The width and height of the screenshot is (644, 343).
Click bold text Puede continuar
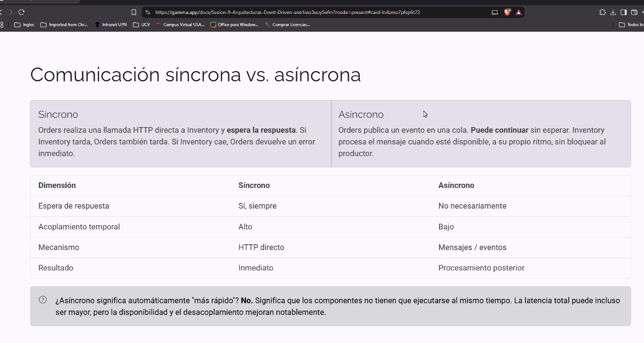(x=499, y=130)
